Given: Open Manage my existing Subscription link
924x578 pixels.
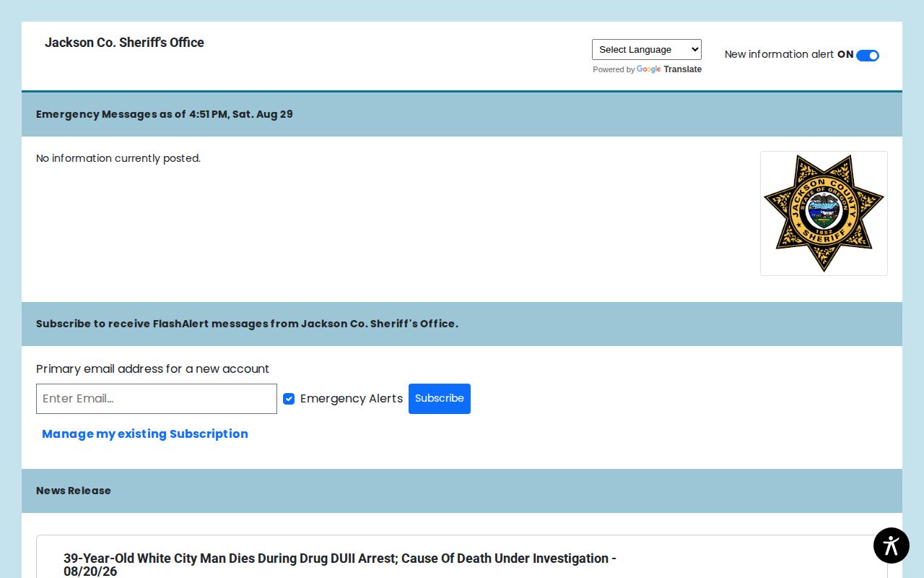Looking at the screenshot, I should coord(145,433).
